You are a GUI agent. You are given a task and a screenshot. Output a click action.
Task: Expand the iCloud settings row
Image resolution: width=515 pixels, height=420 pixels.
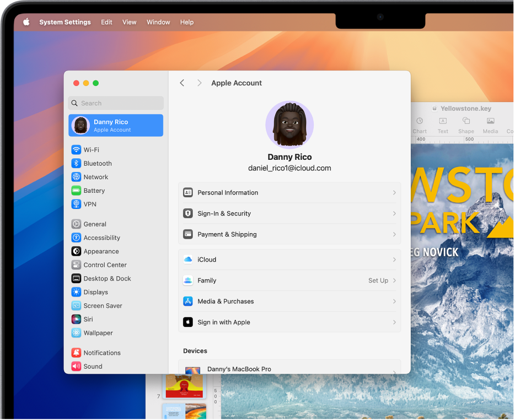[289, 259]
